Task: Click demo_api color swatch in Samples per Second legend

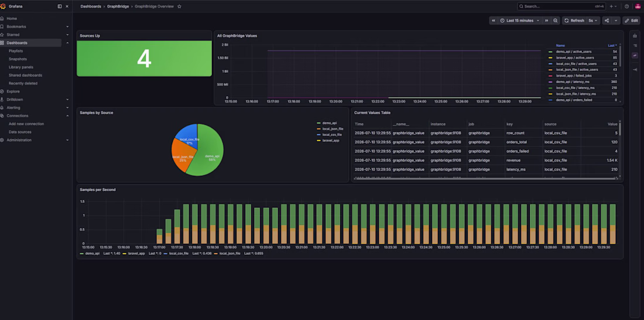Action: tap(82, 253)
